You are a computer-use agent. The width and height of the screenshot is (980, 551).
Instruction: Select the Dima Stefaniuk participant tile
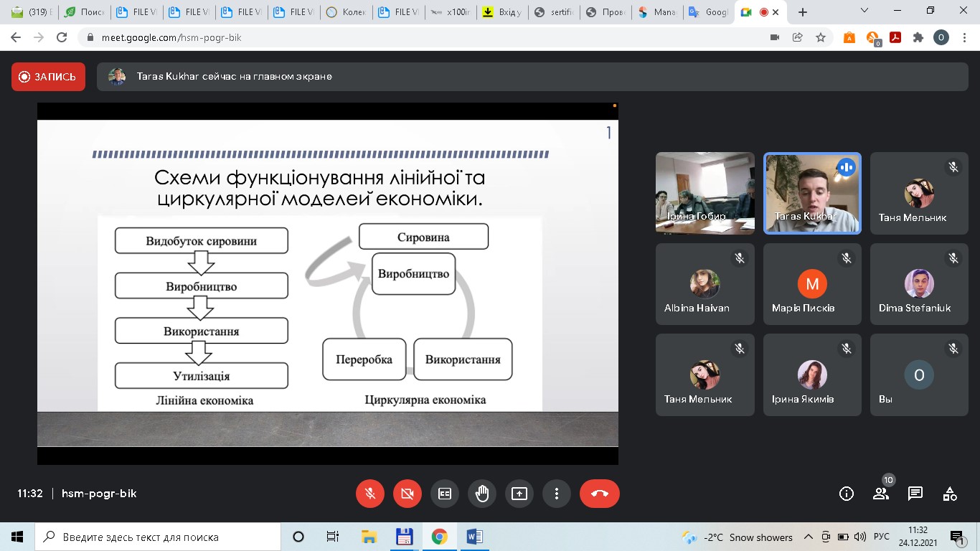(919, 284)
